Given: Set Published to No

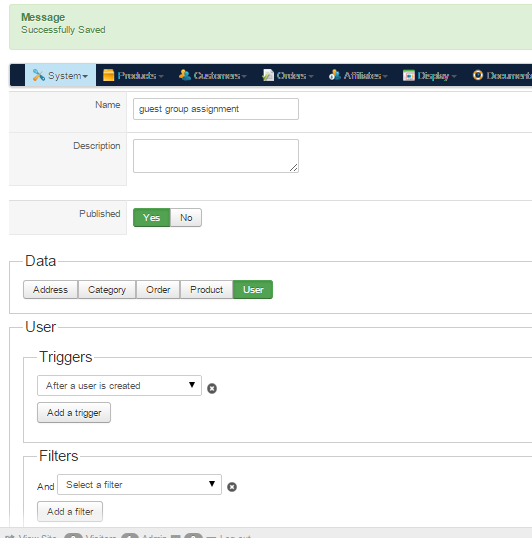Looking at the screenshot, I should tap(186, 218).
